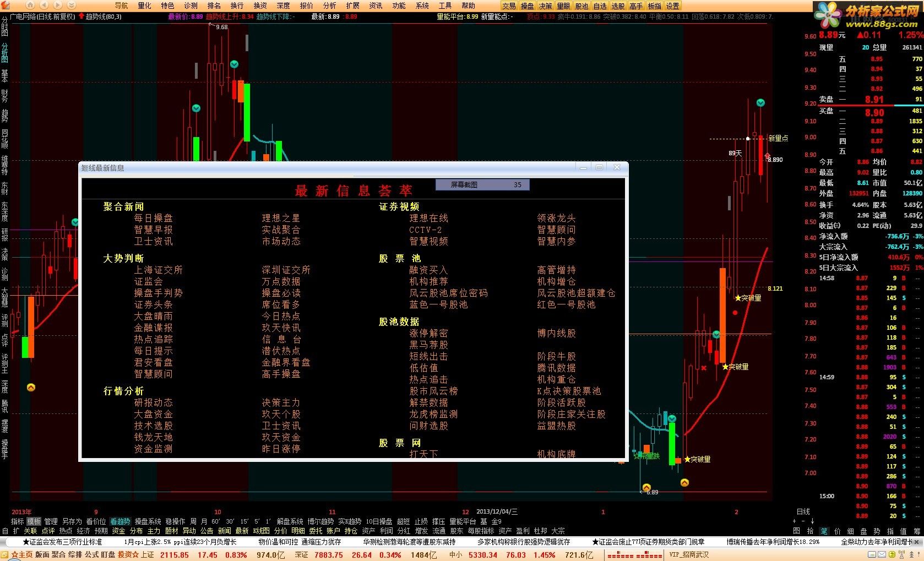
Task: Click the 新量点 marker on chart
Action: [x=778, y=138]
